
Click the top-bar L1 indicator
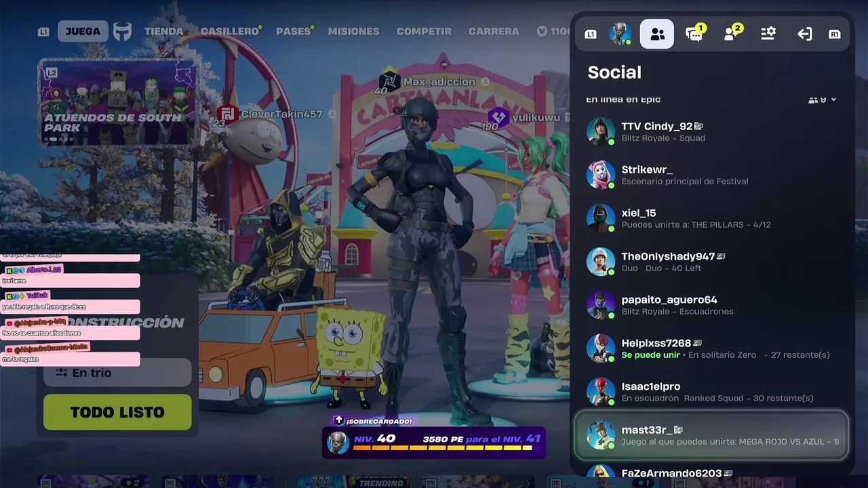pos(43,32)
